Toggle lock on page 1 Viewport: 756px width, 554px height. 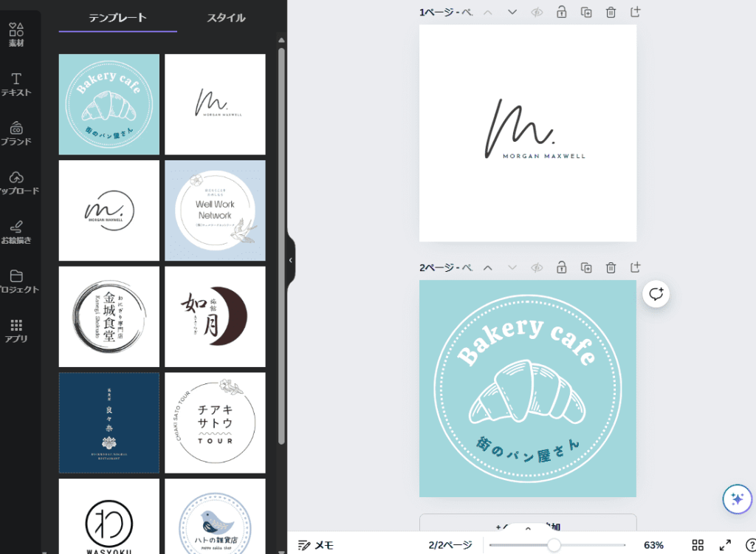pyautogui.click(x=562, y=12)
